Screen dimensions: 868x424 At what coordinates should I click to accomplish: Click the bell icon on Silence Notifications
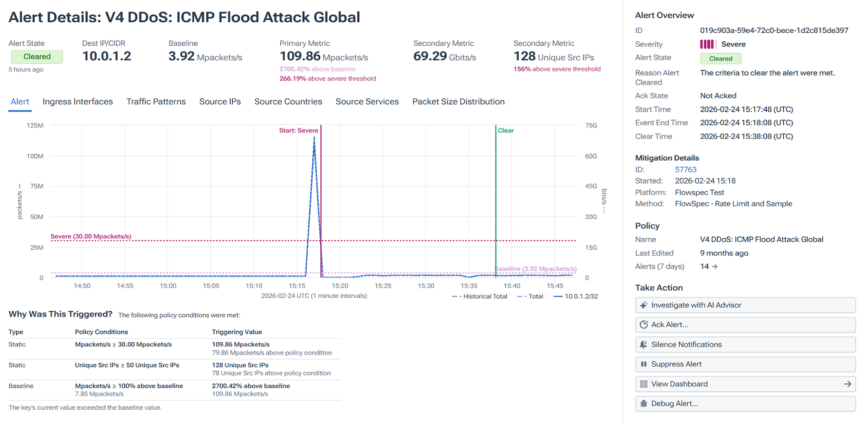[643, 344]
